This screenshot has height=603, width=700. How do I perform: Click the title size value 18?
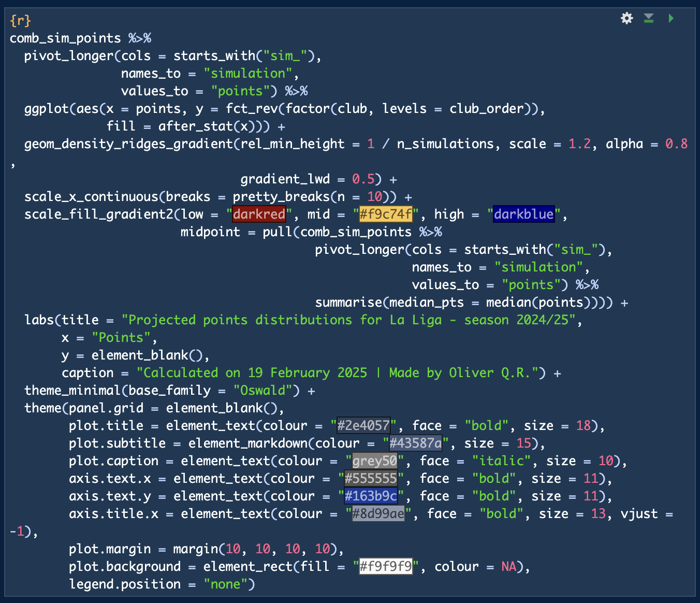pos(584,425)
